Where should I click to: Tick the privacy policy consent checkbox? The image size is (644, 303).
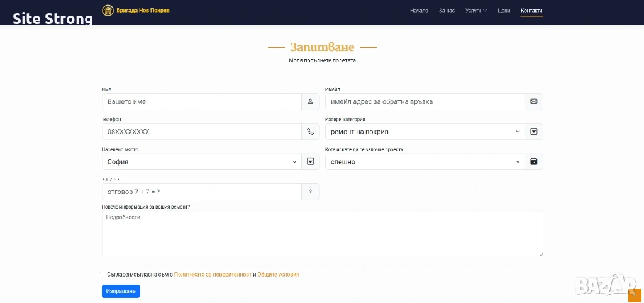click(102, 275)
